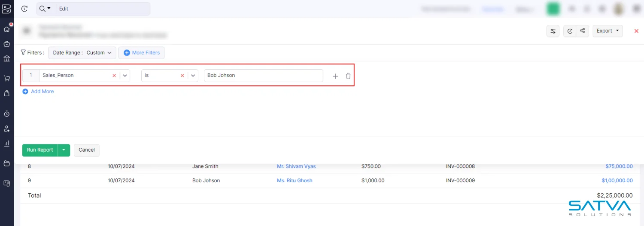Screen dimensions: 644x226
Task: Open the Date Range Custom dropdown
Action: (82, 53)
